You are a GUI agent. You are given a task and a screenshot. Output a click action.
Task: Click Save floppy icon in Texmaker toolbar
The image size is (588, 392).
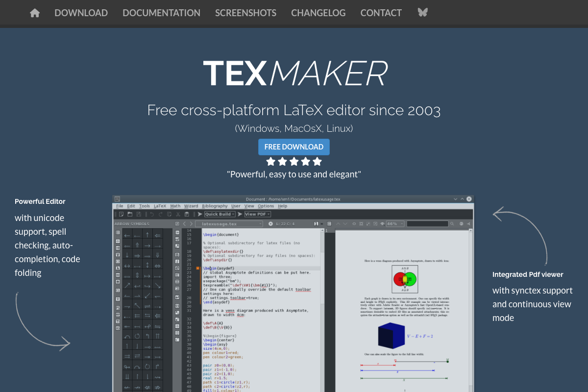139,214
